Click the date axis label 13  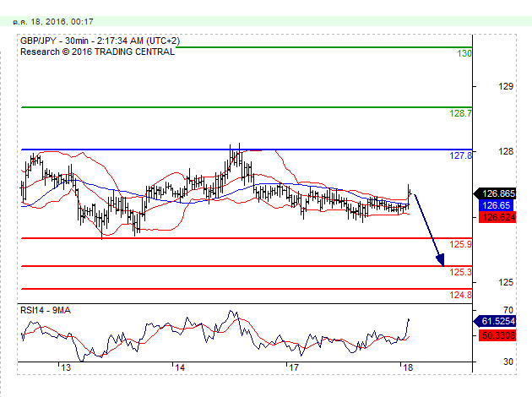pos(66,367)
